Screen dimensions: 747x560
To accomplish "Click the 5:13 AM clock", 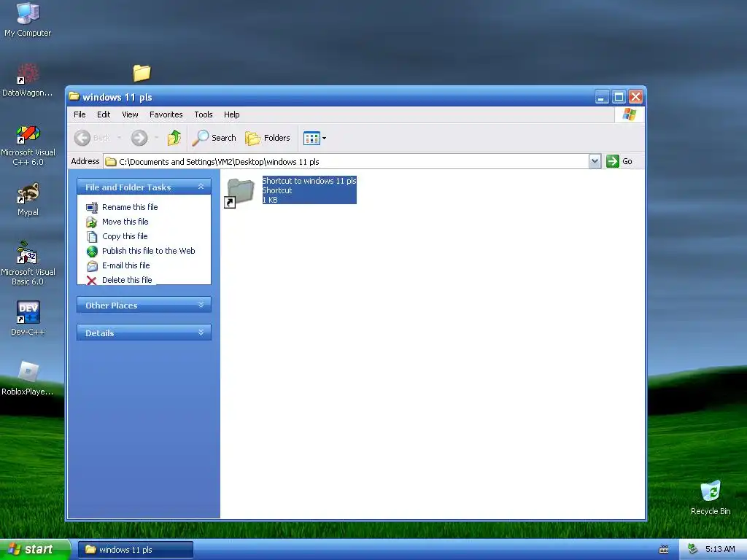I will coord(720,550).
